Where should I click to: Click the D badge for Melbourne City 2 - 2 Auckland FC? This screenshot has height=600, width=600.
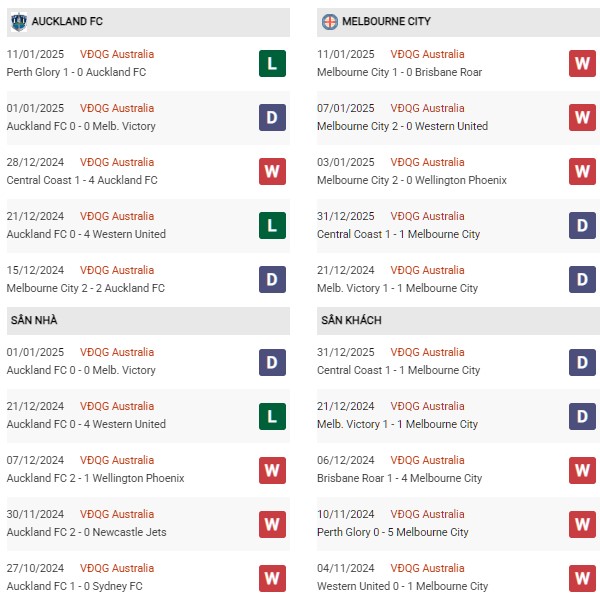click(272, 279)
